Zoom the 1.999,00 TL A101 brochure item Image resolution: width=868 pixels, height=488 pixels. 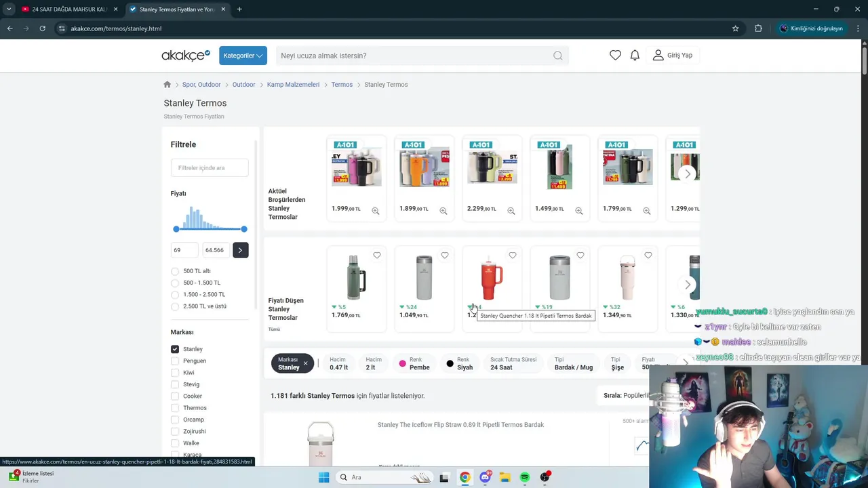click(376, 211)
